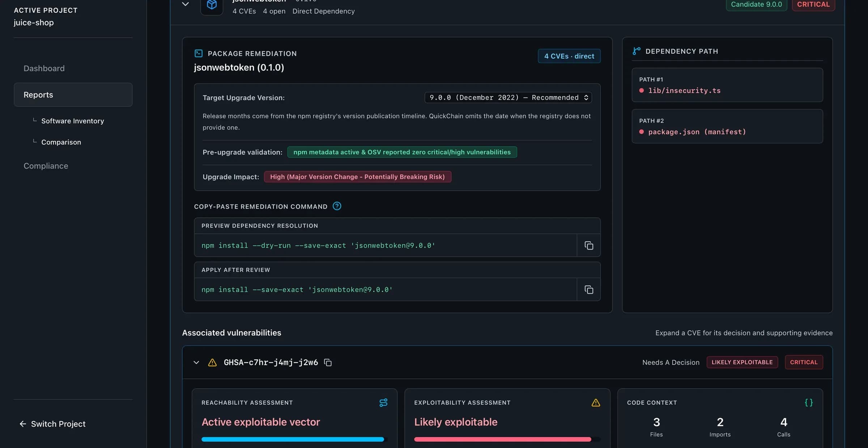Image resolution: width=868 pixels, height=448 pixels.
Task: Click the Associated vulnerabilities heading
Action: pos(231,333)
